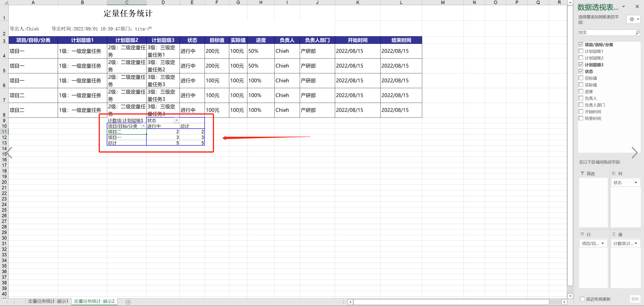Select the 项目一 pivot table row label

[127, 137]
